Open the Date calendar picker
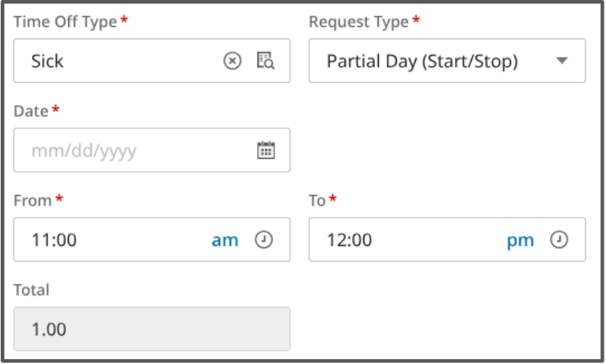 [266, 150]
